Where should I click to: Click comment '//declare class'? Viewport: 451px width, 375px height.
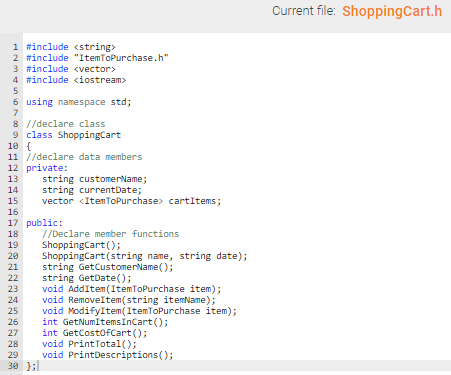tap(66, 124)
